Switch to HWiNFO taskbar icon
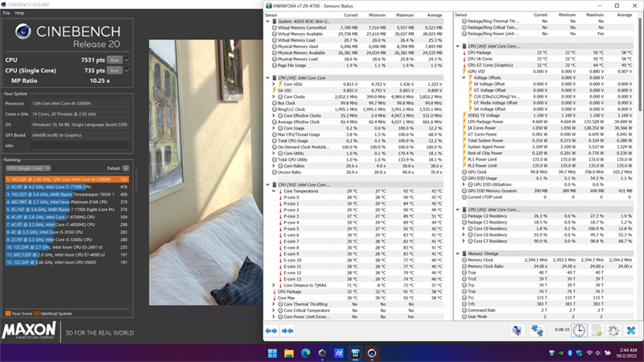This screenshot has width=644, height=362. click(355, 353)
